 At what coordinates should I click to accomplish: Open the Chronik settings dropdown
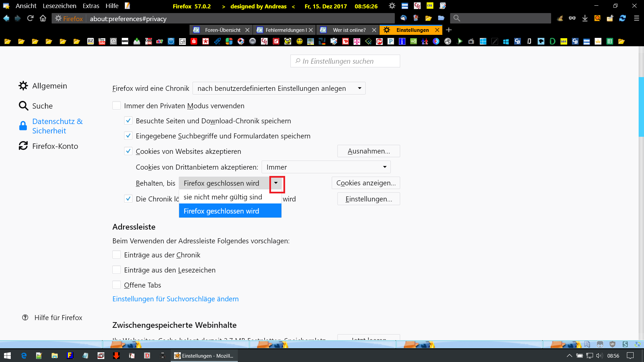tap(279, 88)
